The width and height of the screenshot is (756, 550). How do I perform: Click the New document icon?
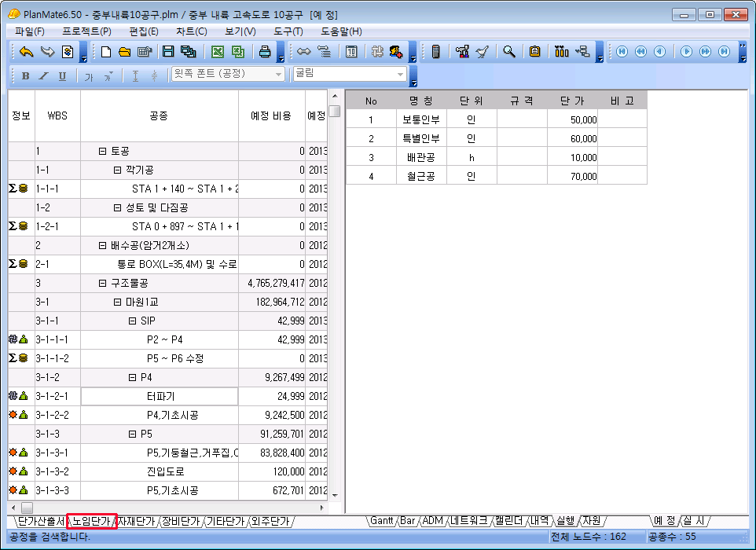coord(105,52)
